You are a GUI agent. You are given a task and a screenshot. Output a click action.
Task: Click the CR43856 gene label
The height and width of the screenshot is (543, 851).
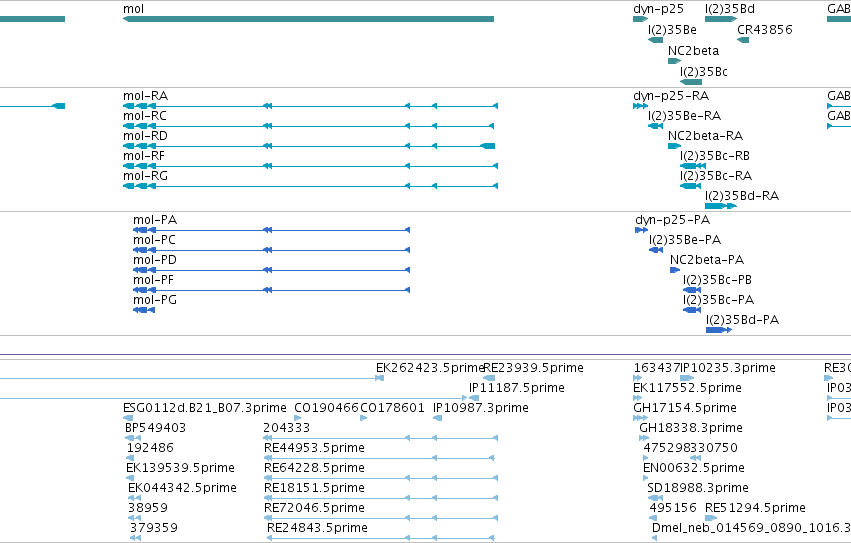(x=765, y=29)
